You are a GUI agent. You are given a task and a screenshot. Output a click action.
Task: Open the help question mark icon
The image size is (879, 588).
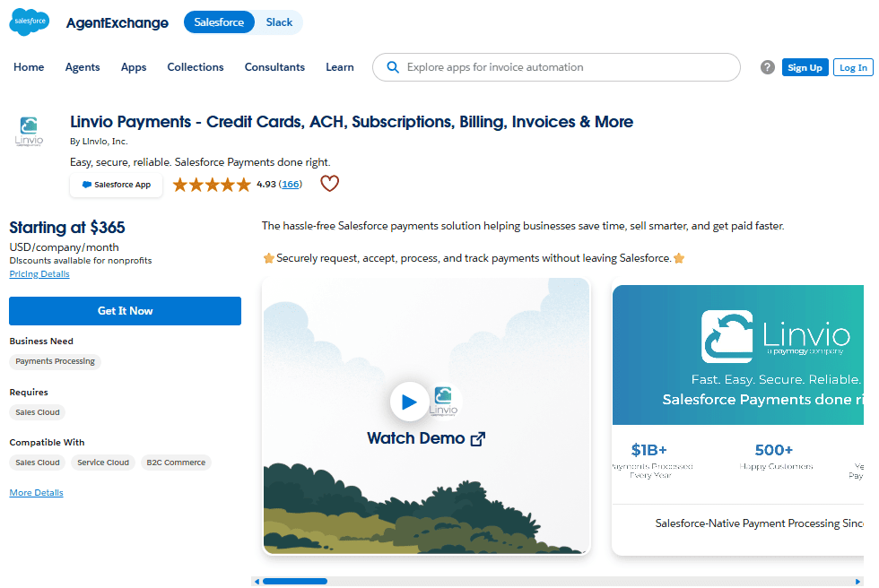coord(768,67)
